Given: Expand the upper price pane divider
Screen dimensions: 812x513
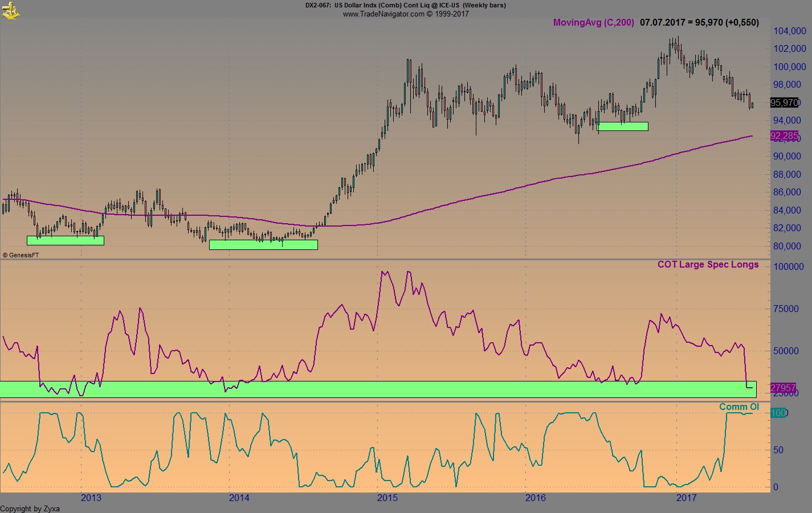Looking at the screenshot, I should coord(399,259).
